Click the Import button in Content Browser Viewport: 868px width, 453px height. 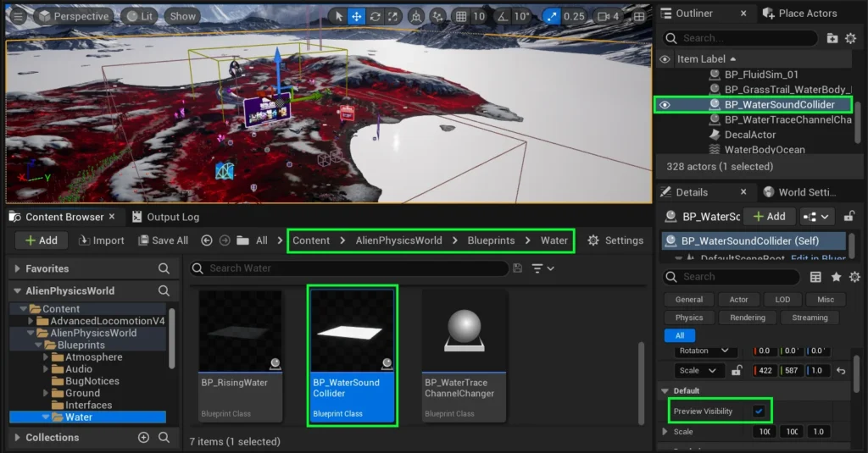pyautogui.click(x=99, y=240)
